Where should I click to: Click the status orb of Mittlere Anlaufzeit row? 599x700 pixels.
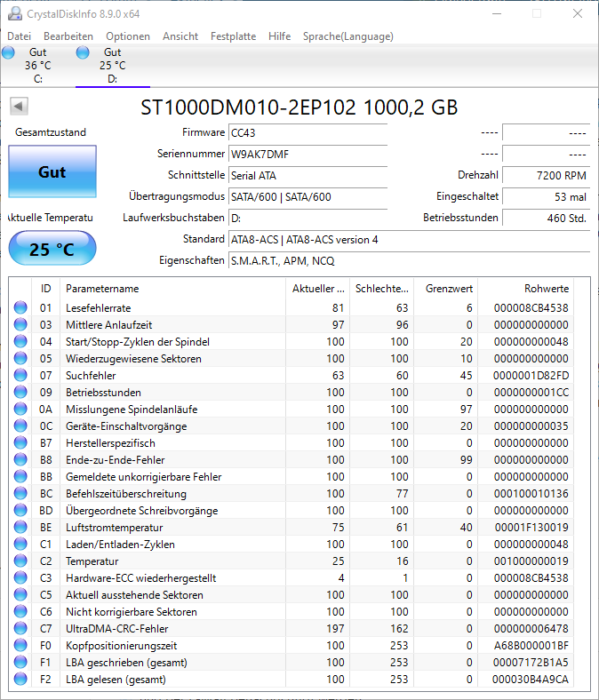click(20, 324)
